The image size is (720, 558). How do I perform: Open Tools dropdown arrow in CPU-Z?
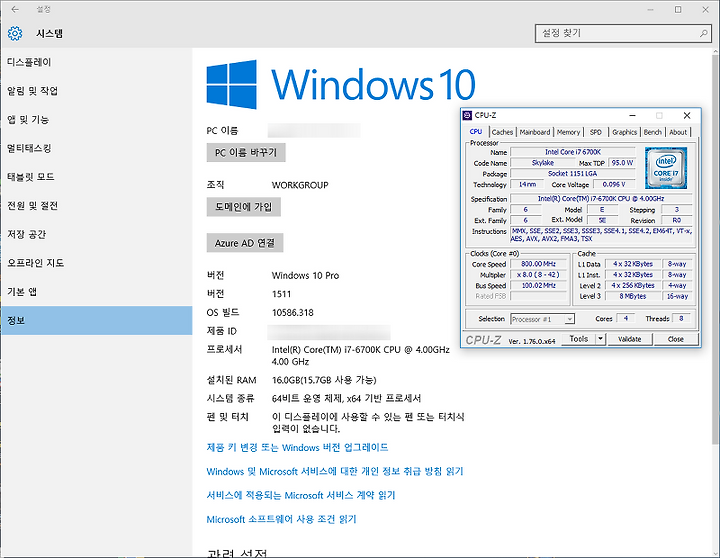coord(601,339)
